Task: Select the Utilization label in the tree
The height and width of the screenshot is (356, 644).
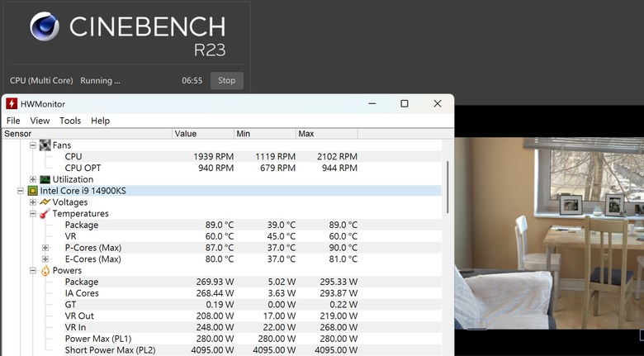Action: (x=73, y=179)
